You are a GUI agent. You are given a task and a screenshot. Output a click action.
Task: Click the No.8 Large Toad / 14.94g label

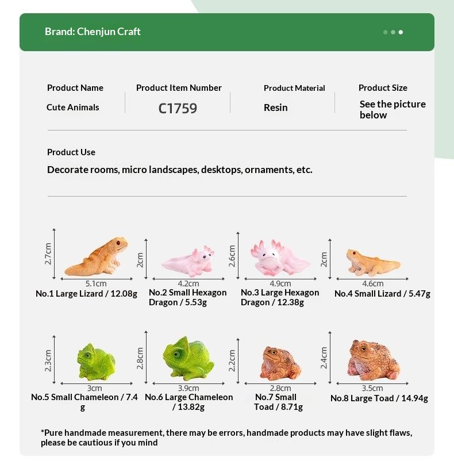pyautogui.click(x=379, y=398)
